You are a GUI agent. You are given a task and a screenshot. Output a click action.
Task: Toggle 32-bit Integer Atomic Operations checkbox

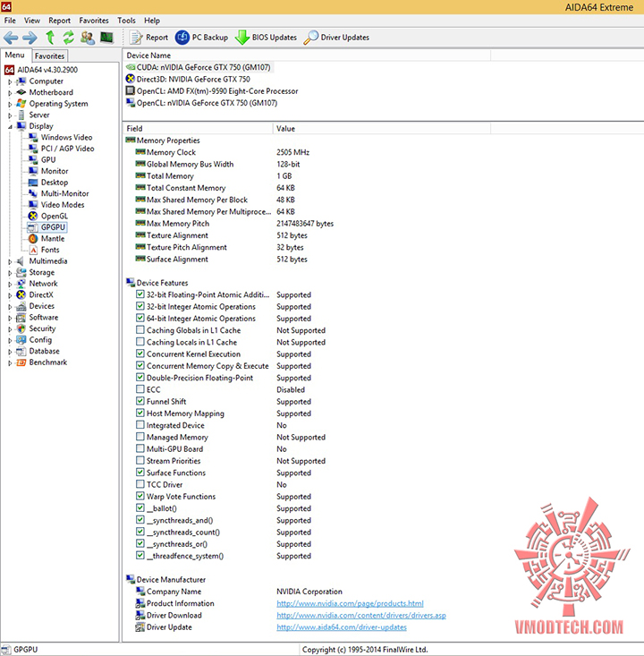tap(140, 306)
